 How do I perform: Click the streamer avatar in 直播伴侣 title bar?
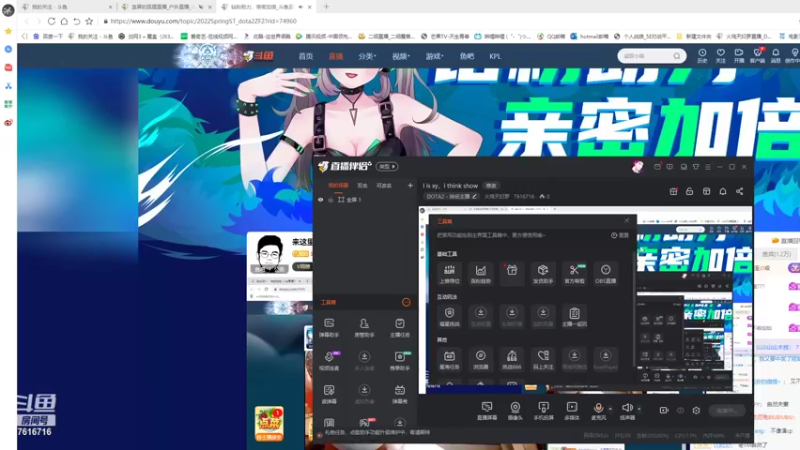(637, 167)
